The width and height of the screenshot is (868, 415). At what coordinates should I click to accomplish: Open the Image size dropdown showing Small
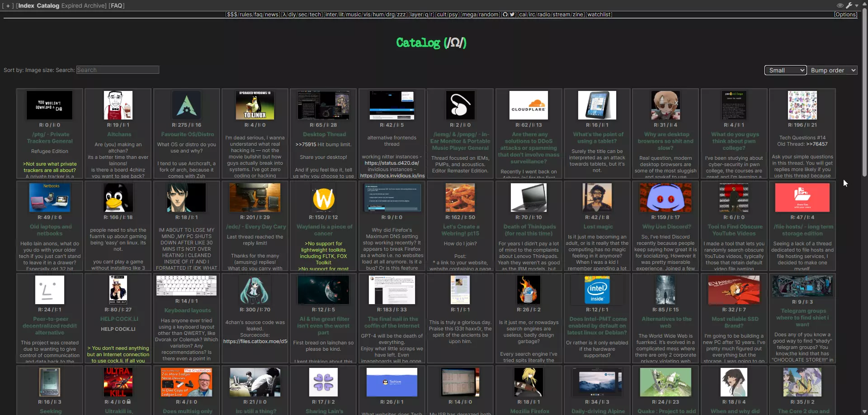click(785, 70)
